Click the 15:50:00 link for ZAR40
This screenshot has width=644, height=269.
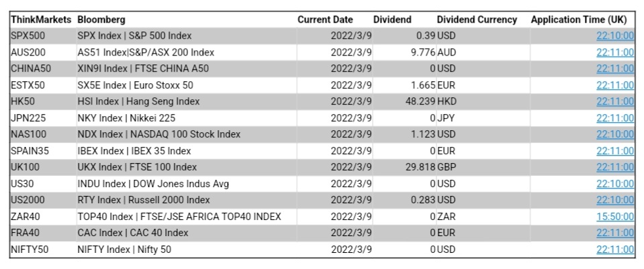[x=614, y=217]
